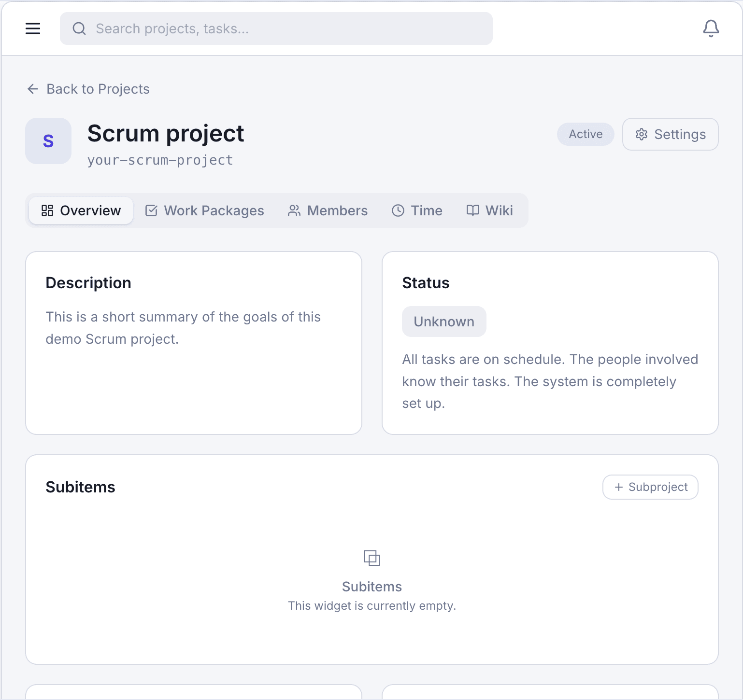This screenshot has width=743, height=700.
Task: Click the search magnifier icon
Action: [79, 28]
